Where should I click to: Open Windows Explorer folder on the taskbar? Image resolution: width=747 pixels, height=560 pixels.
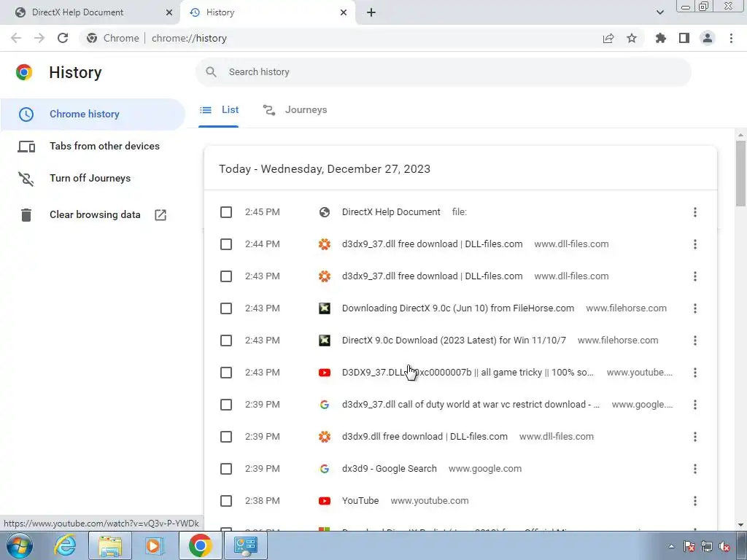pyautogui.click(x=110, y=545)
